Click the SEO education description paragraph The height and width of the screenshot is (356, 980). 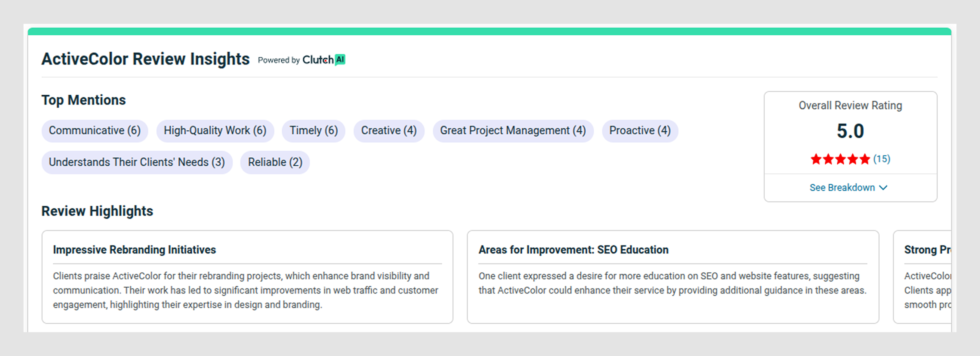pos(672,283)
